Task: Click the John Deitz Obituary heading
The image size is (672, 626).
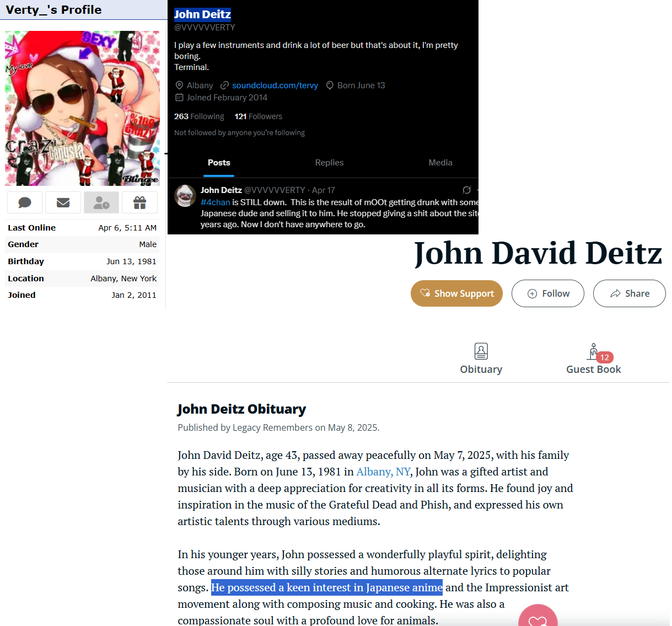Action: (x=241, y=409)
